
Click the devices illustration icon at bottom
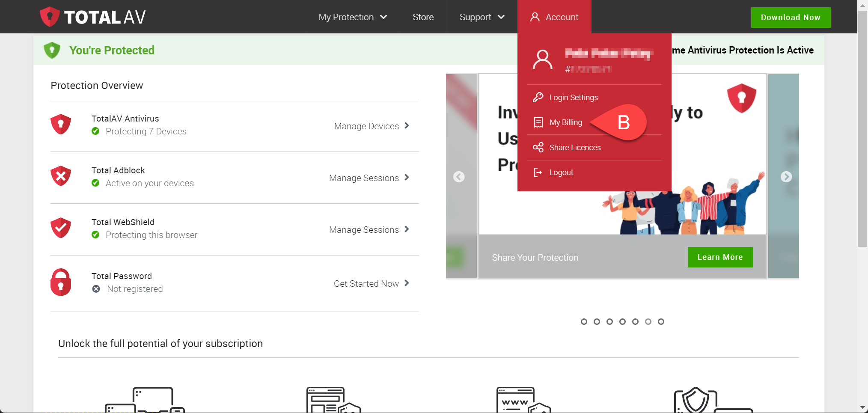(145, 400)
